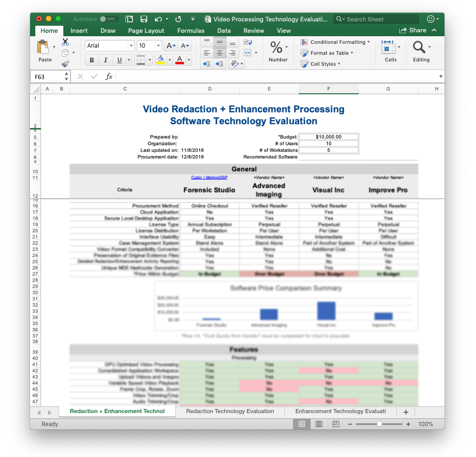Click the Share button
The width and height of the screenshot is (476, 457).
point(417,30)
